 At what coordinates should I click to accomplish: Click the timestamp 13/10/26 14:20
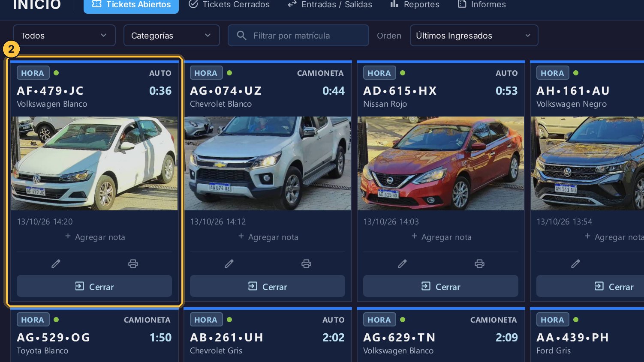(x=45, y=221)
